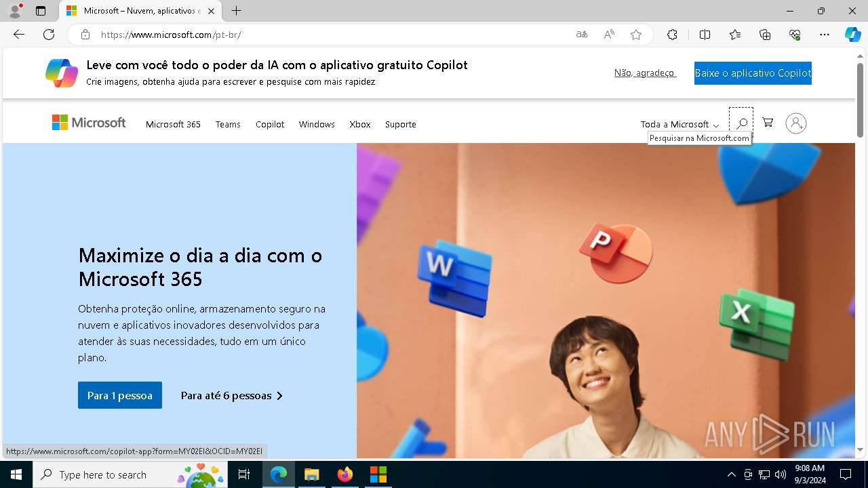Click the Excel icon in hero image
868x488 pixels.
click(756, 324)
